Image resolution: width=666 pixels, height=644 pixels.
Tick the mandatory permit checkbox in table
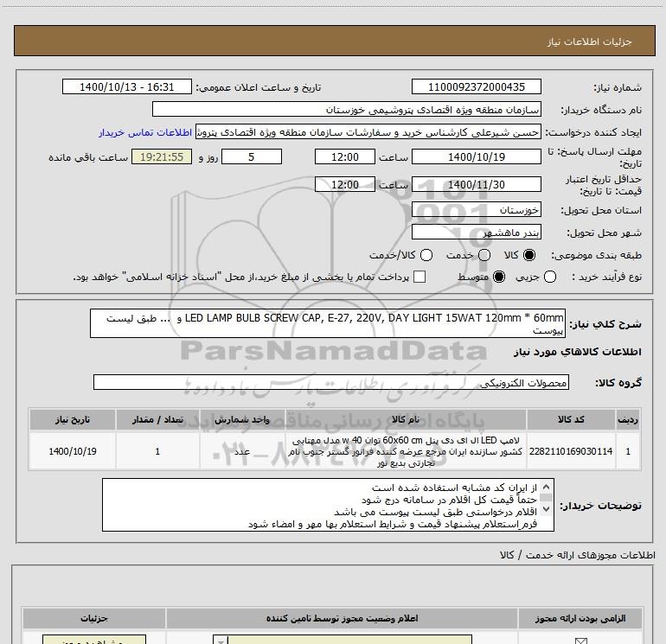[x=580, y=641]
